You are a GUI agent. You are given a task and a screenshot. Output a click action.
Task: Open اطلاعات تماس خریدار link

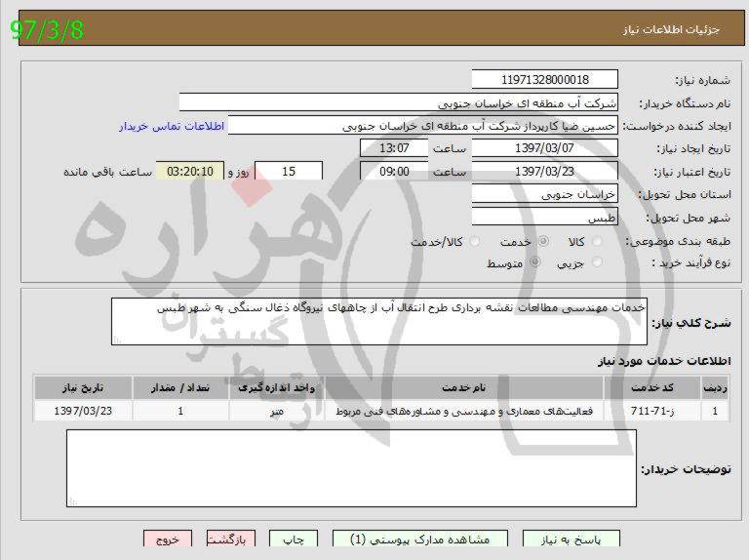(172, 126)
